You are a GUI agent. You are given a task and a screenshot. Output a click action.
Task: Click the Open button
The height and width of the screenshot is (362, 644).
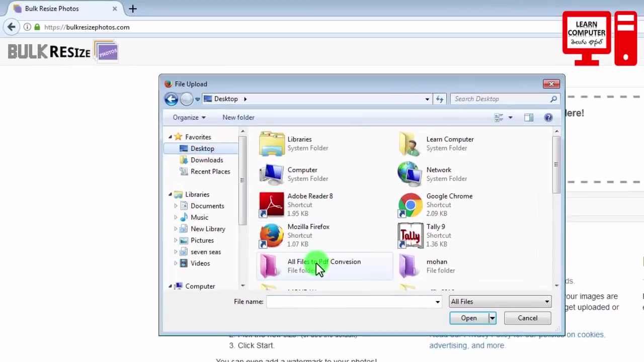[469, 318]
